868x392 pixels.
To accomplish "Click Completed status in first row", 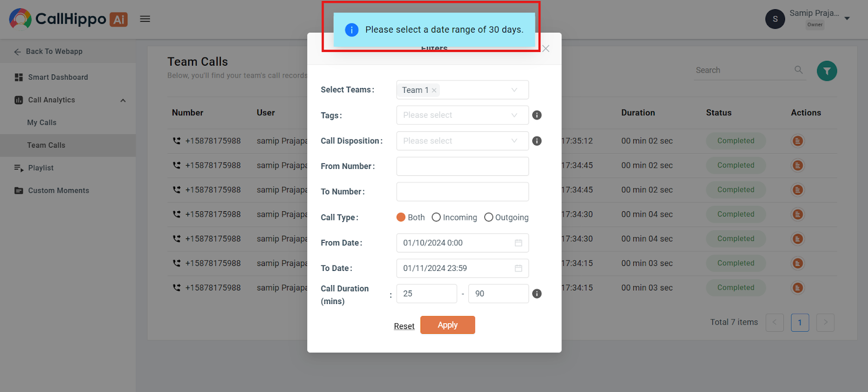I will [736, 141].
